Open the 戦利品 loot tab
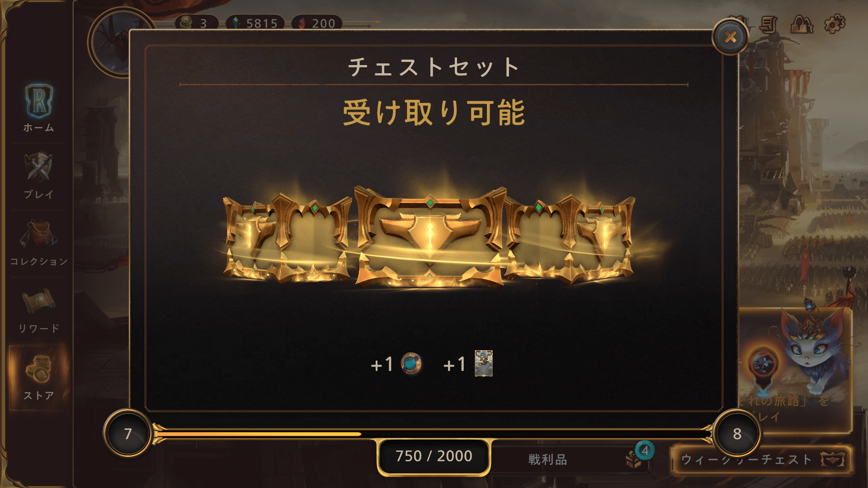Image resolution: width=868 pixels, height=488 pixels. (x=571, y=460)
